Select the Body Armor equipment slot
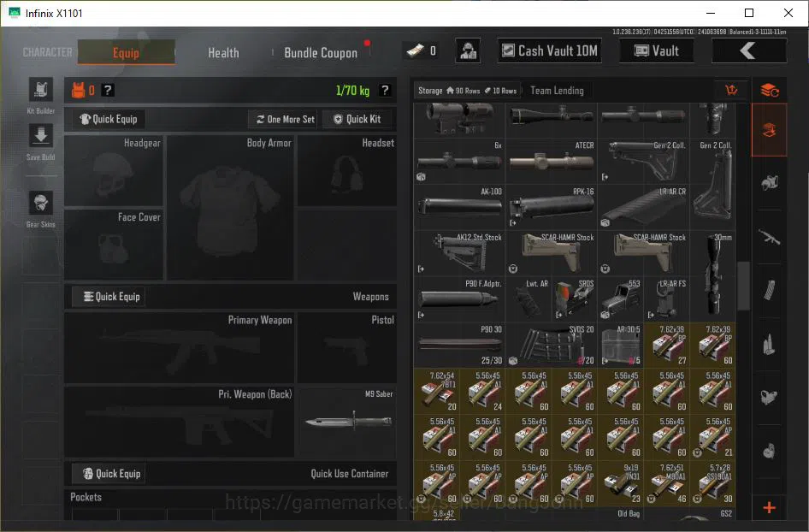The image size is (809, 532). coord(230,208)
